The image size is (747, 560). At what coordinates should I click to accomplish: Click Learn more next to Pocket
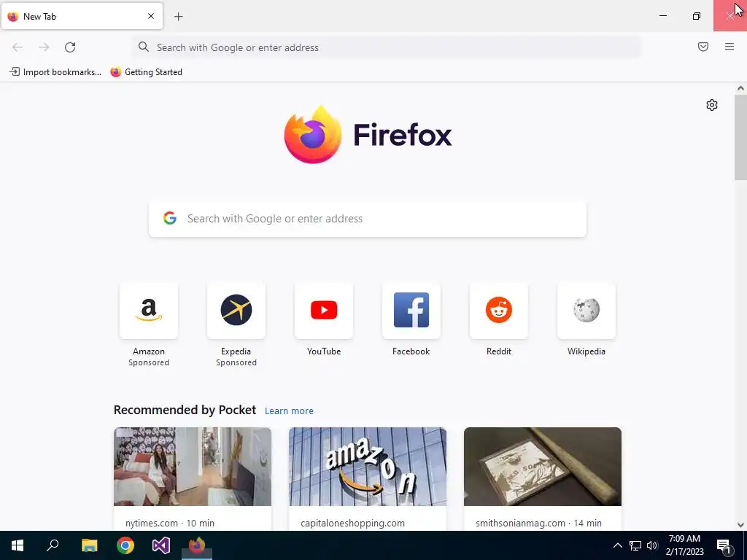point(289,411)
